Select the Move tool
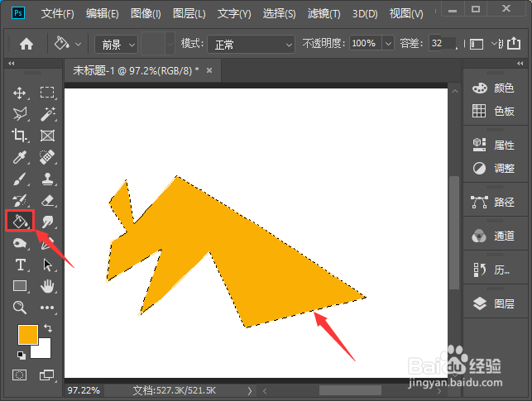 point(19,93)
